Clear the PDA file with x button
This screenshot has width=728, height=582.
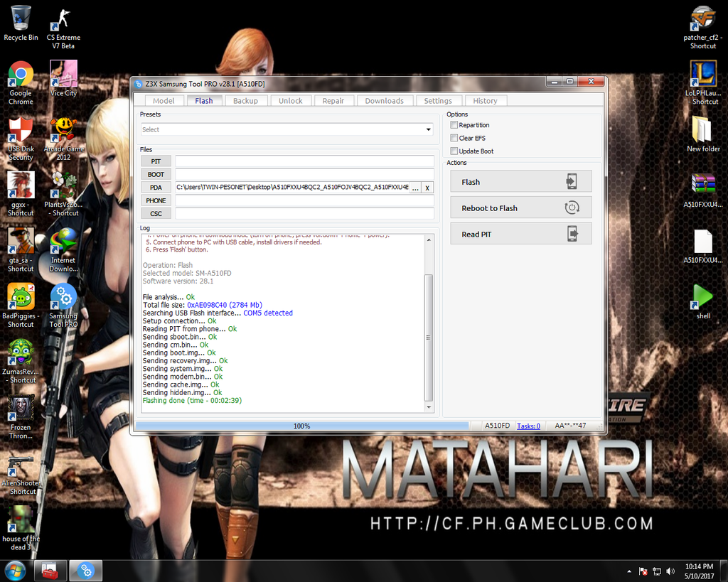[x=427, y=188]
